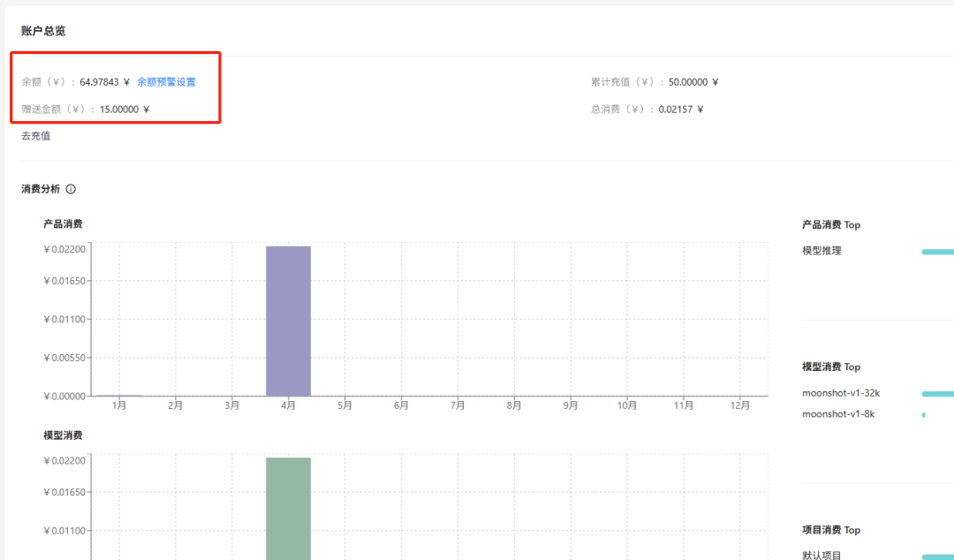Screen dimensions: 954x560
Task: Open the 余额预警设置 link
Action: point(166,82)
